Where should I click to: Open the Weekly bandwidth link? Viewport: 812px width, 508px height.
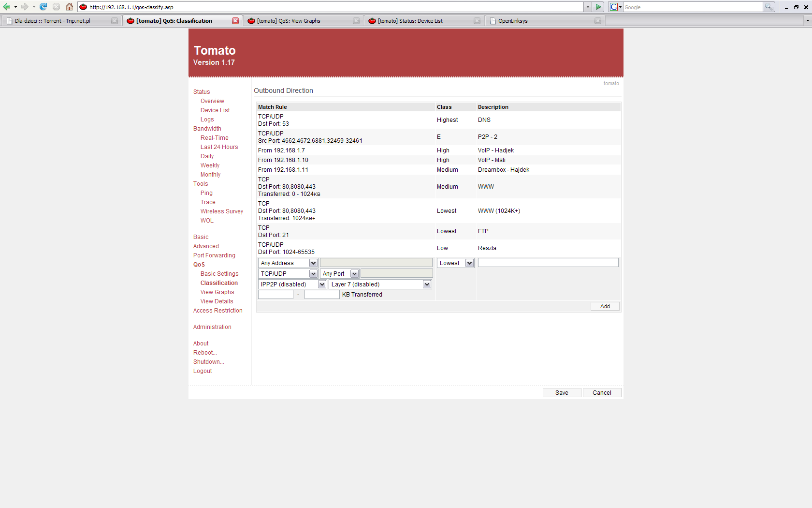coord(210,165)
